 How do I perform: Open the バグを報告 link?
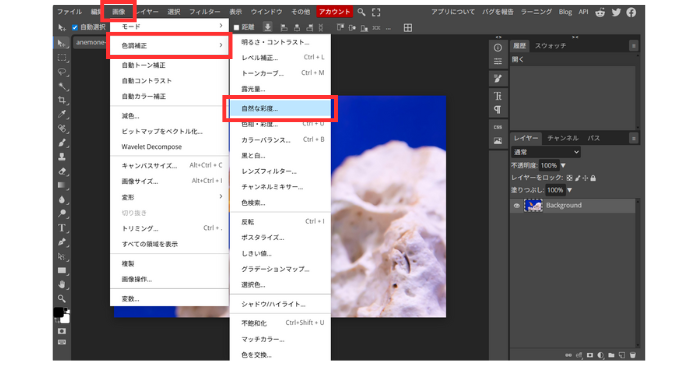click(x=498, y=12)
